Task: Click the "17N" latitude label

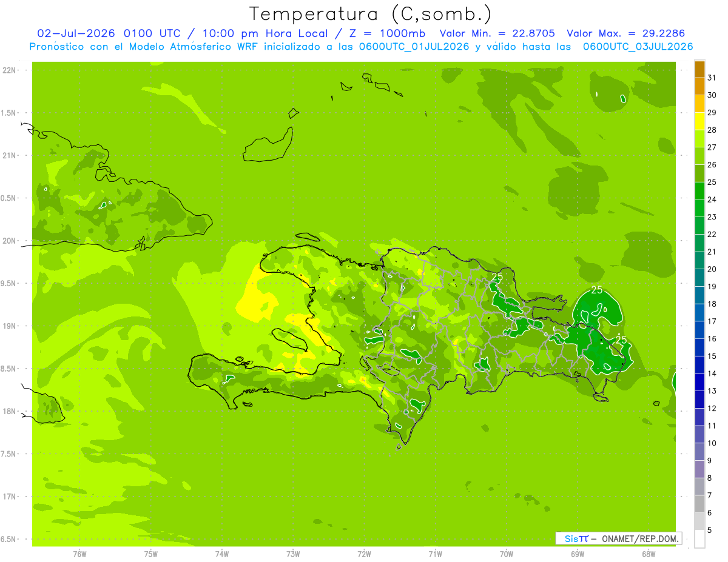Action: pyautogui.click(x=10, y=497)
